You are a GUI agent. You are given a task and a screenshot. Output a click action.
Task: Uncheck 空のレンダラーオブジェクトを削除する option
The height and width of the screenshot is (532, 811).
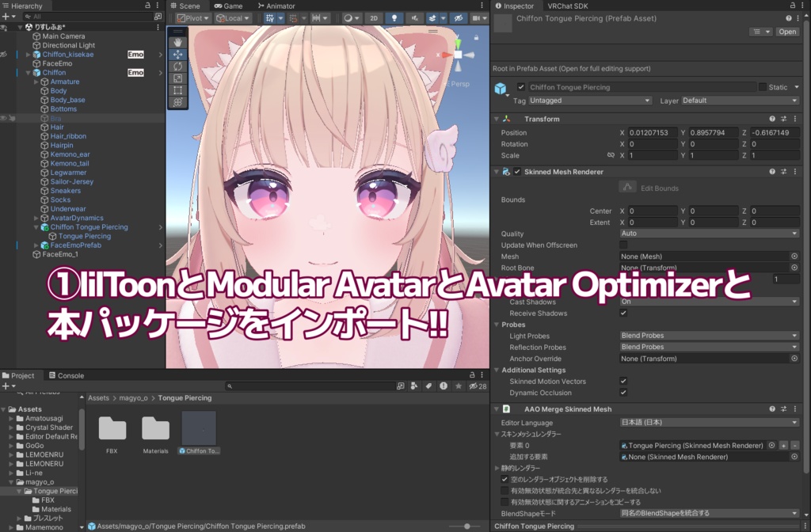[x=504, y=479]
